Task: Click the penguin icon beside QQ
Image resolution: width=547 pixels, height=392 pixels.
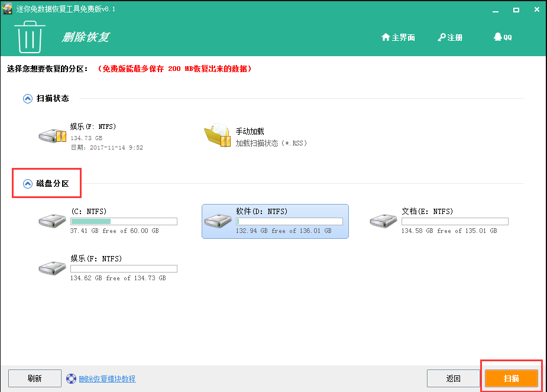Action: click(497, 37)
